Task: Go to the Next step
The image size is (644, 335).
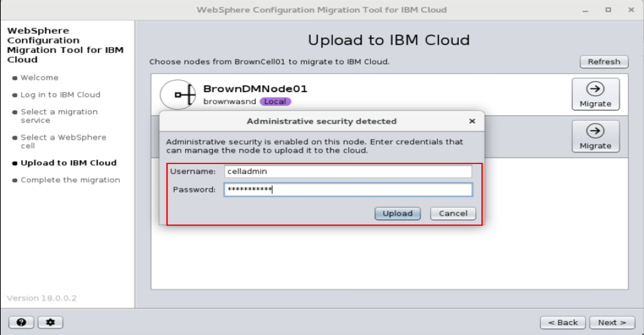Action: point(612,322)
